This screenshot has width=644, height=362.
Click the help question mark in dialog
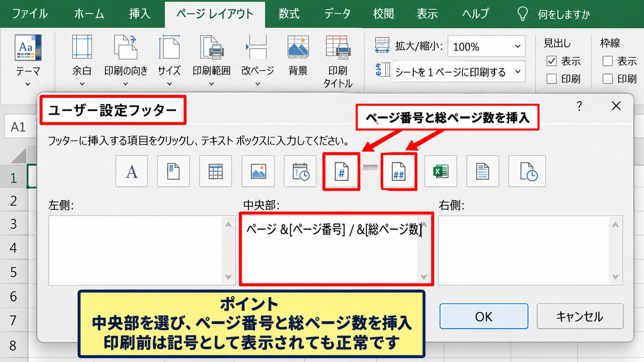(x=579, y=106)
